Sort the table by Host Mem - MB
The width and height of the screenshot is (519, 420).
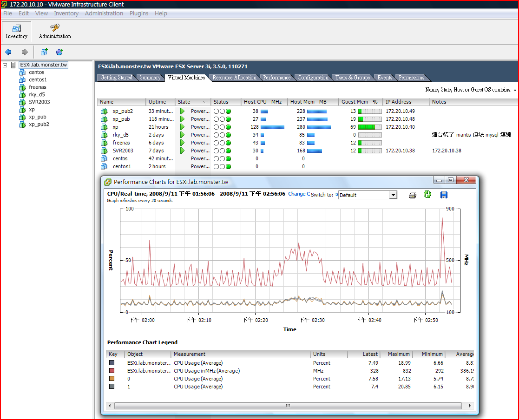pos(313,102)
